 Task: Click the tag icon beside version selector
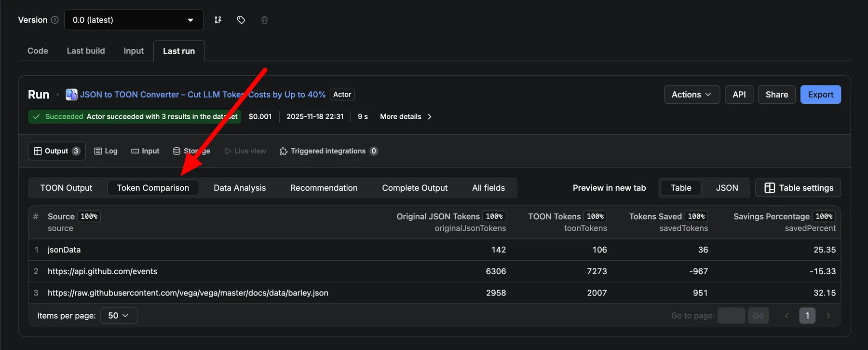click(241, 20)
